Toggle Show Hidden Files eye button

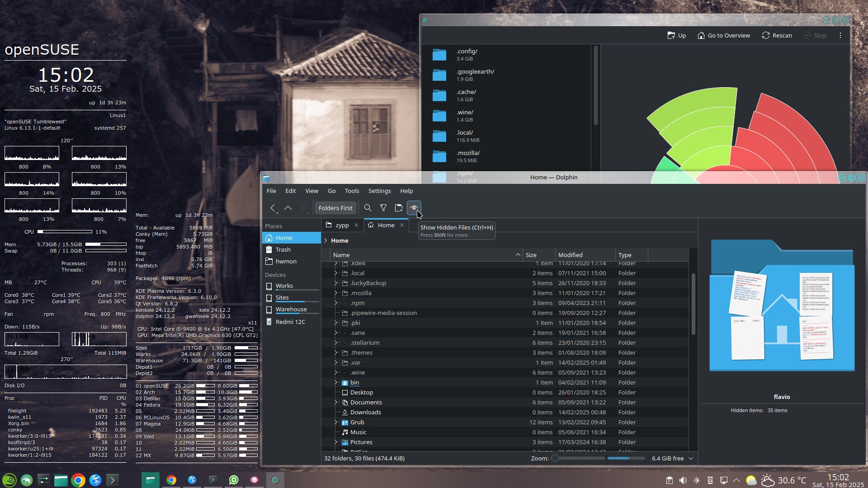tap(414, 208)
